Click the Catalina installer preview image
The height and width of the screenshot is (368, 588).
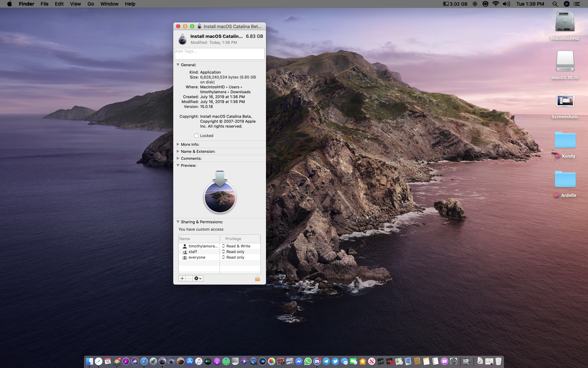220,192
